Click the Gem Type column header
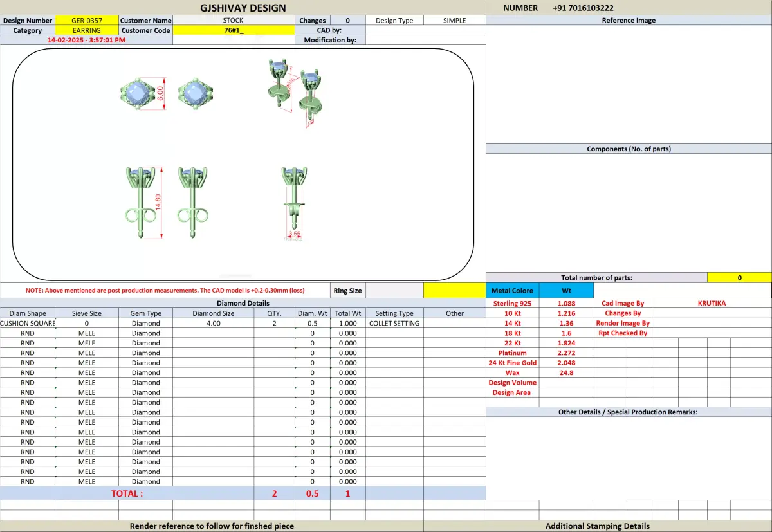772x532 pixels. click(146, 313)
